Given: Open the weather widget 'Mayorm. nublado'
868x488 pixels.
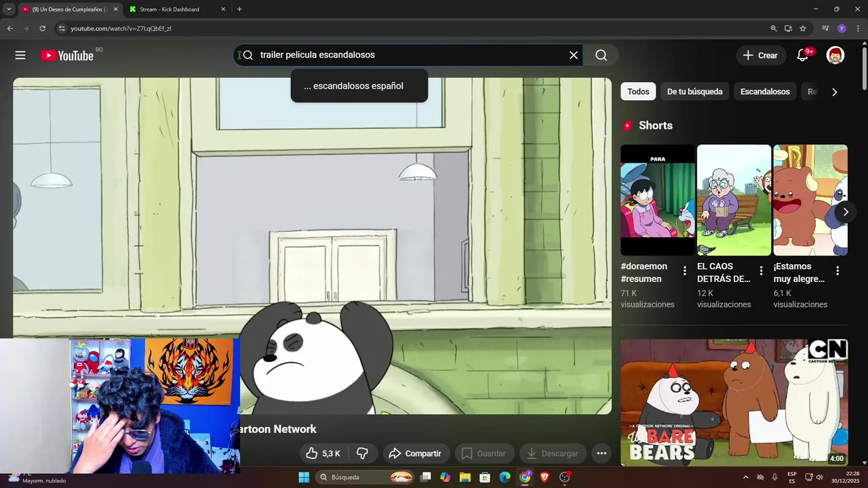Looking at the screenshot, I should click(37, 477).
